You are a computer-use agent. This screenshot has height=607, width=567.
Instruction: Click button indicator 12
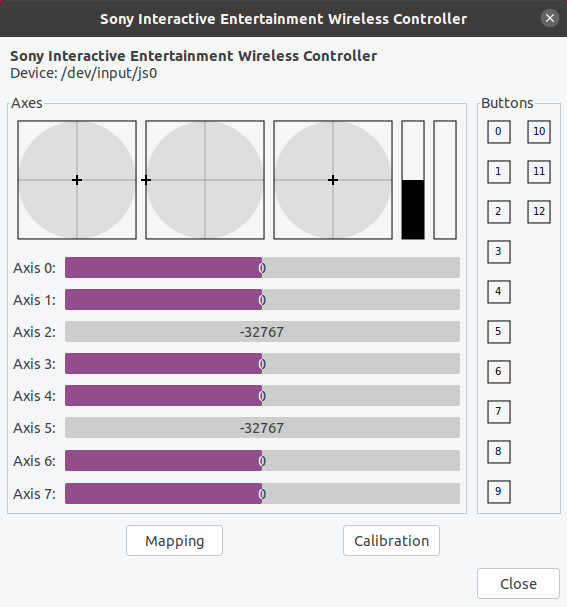pyautogui.click(x=539, y=212)
